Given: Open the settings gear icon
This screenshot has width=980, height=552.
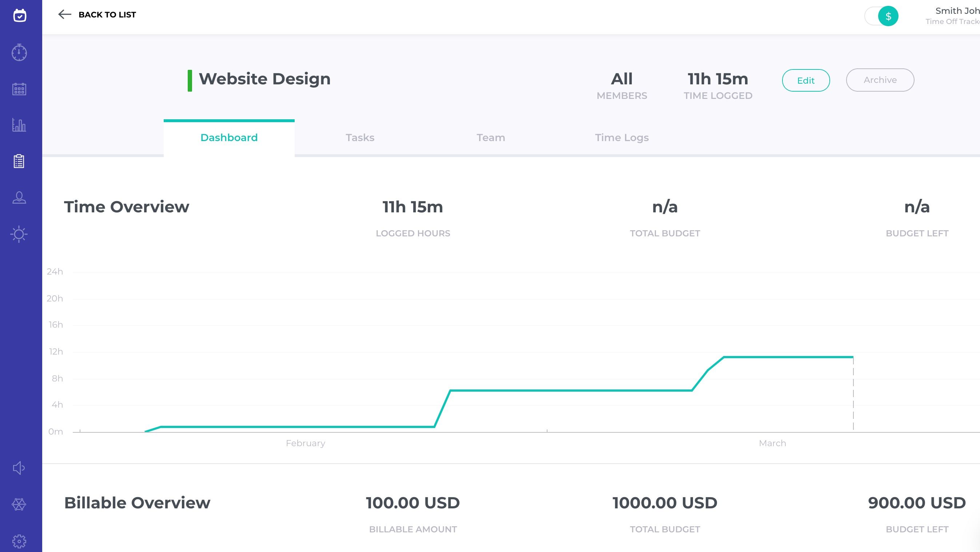Looking at the screenshot, I should point(19,541).
